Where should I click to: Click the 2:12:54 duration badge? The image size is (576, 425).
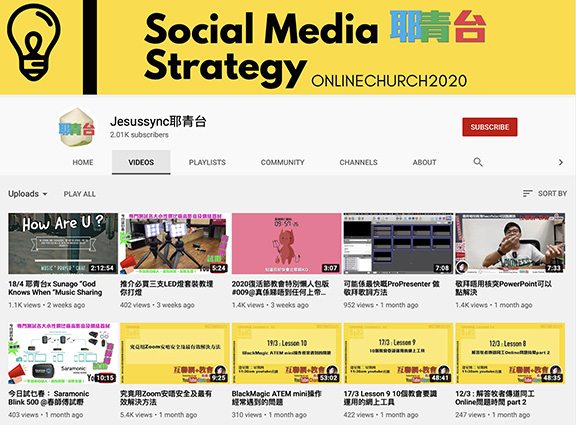tap(102, 268)
